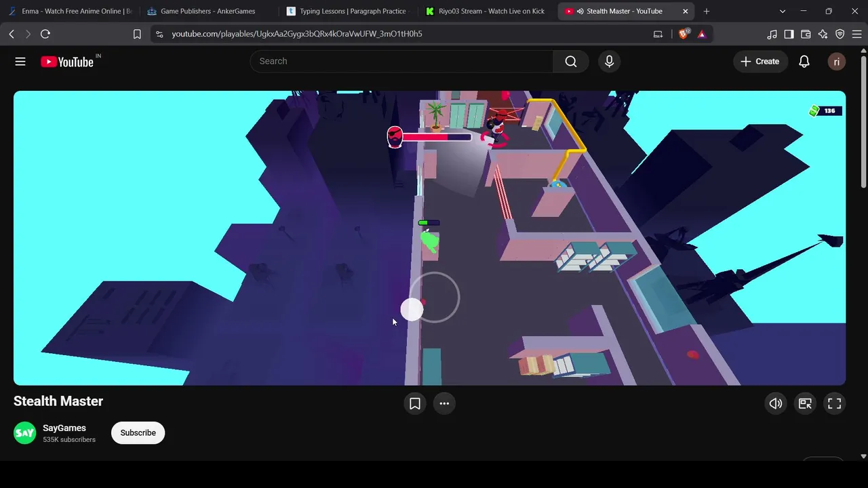Screen dimensions: 868x488
Task: Click the page vertical scrollbar thumb
Action: tap(863, 121)
